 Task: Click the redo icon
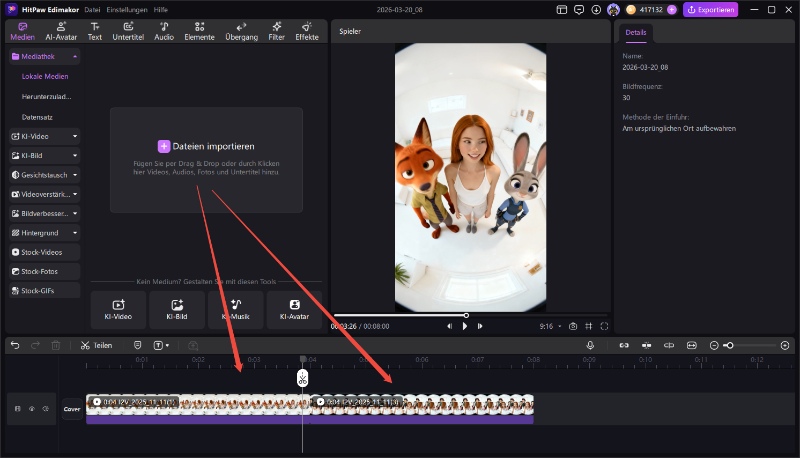[x=35, y=345]
